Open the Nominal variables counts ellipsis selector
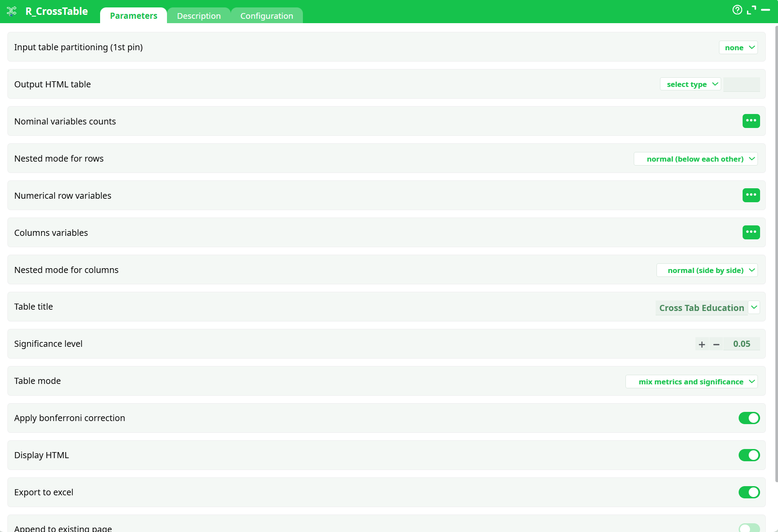 751,121
